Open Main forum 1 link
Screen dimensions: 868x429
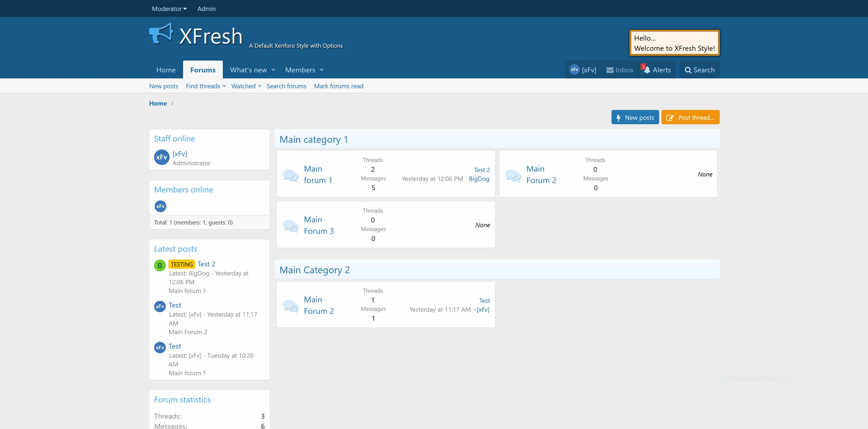318,175
